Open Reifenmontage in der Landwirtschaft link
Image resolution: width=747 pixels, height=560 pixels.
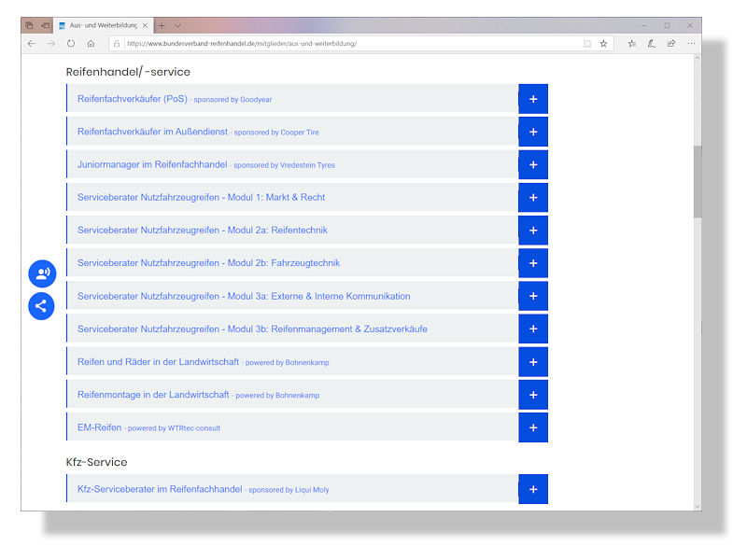pos(153,395)
